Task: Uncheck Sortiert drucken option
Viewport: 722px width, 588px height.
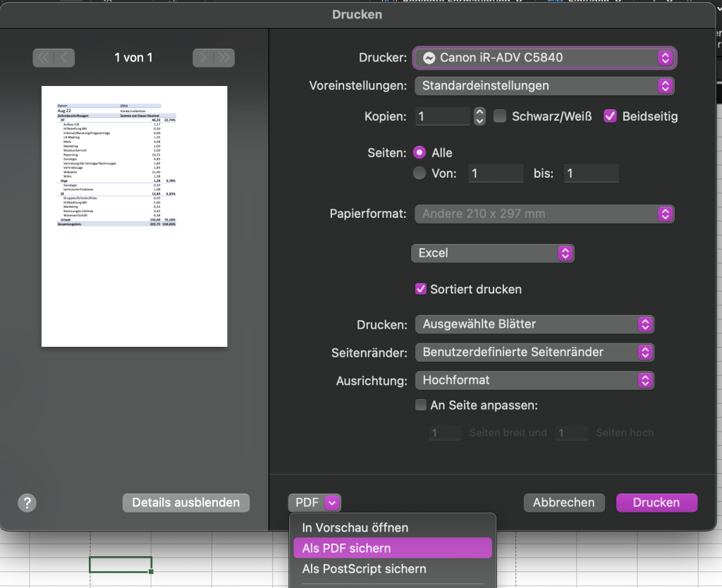Action: coord(421,289)
